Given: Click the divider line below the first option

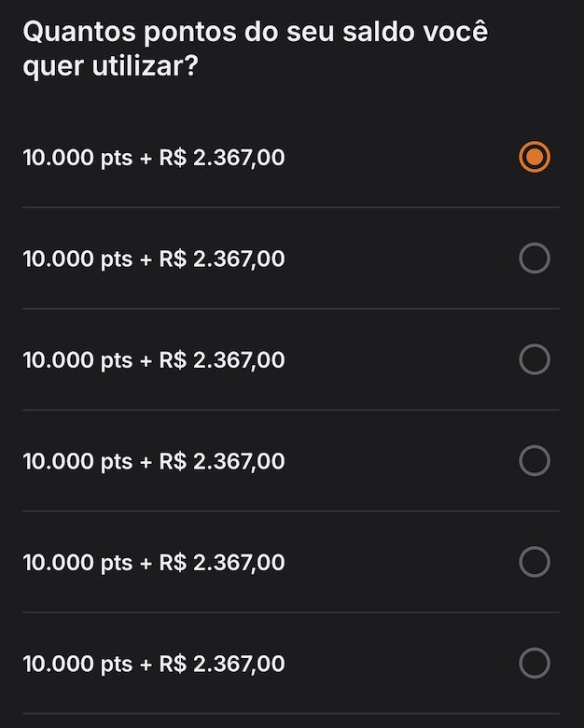Looking at the screenshot, I should pyautogui.click(x=291, y=207).
